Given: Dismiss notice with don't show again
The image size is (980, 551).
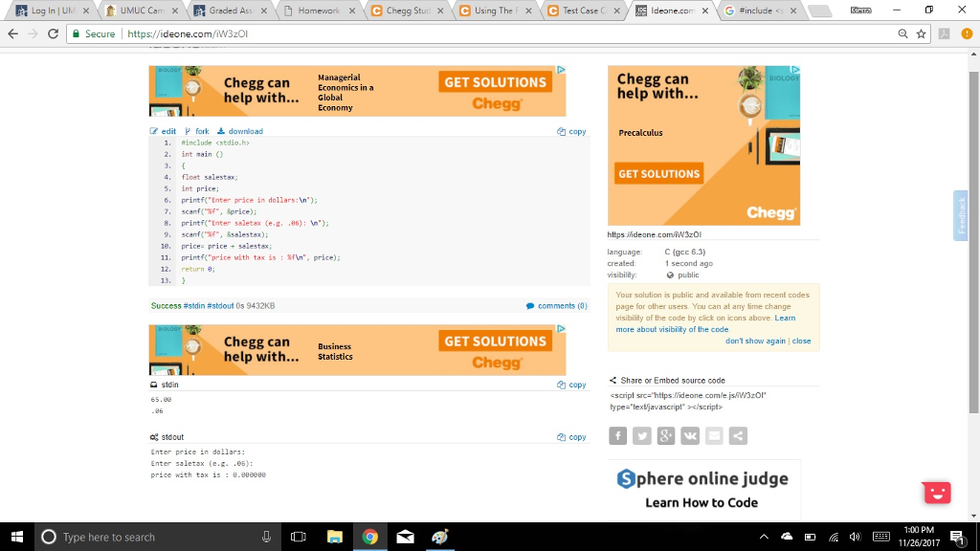Looking at the screenshot, I should pyautogui.click(x=755, y=340).
